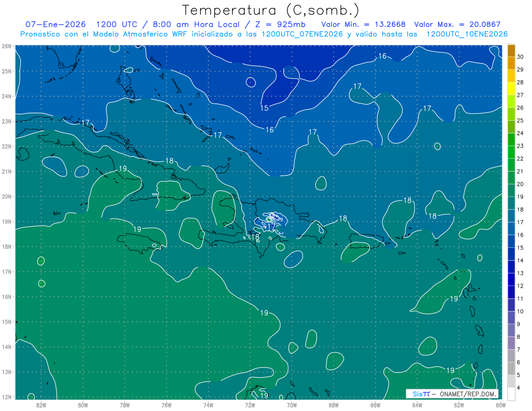
Task: Click the white swatch below colorbar label 4
Action: click(x=511, y=394)
